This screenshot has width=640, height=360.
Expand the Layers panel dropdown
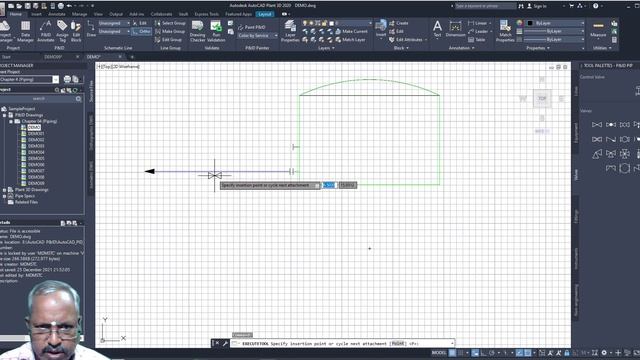[326, 48]
